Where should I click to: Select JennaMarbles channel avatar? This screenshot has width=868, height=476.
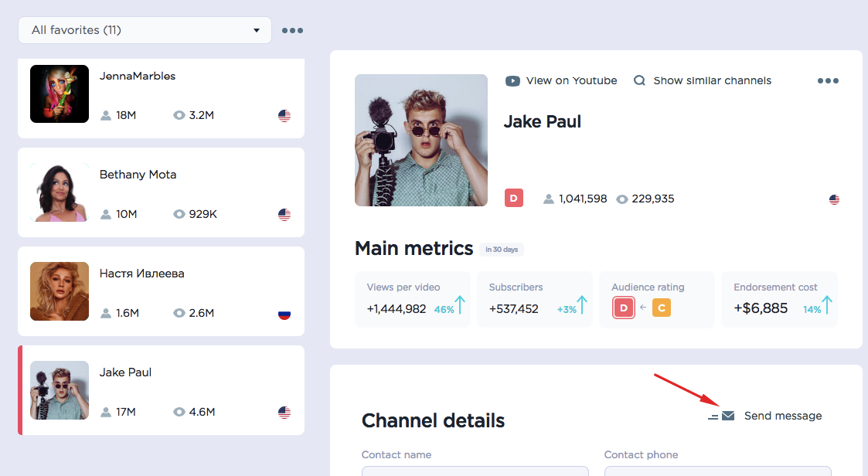(60, 93)
